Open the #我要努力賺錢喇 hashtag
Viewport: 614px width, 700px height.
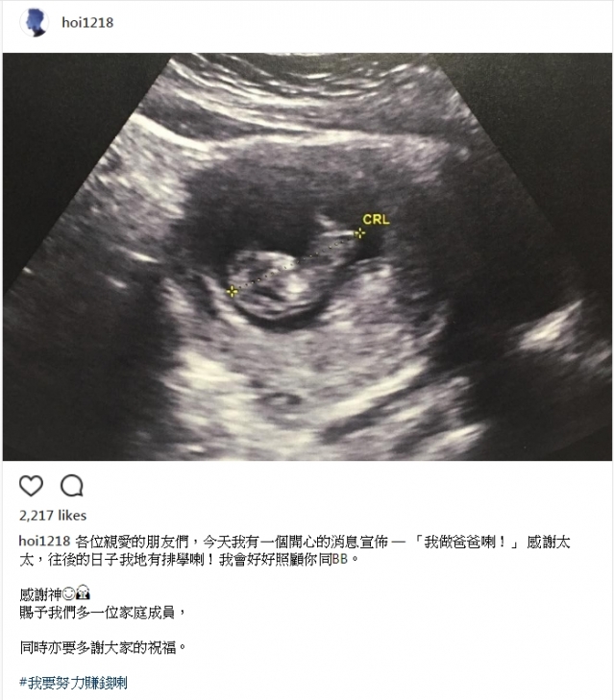tap(74, 683)
